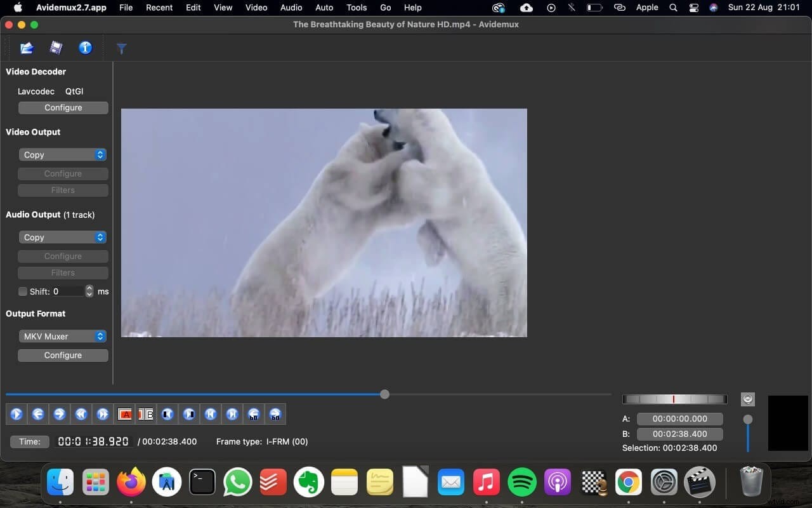Enable the audio Shift checkbox
Viewport: 812px width, 508px height.
23,291
